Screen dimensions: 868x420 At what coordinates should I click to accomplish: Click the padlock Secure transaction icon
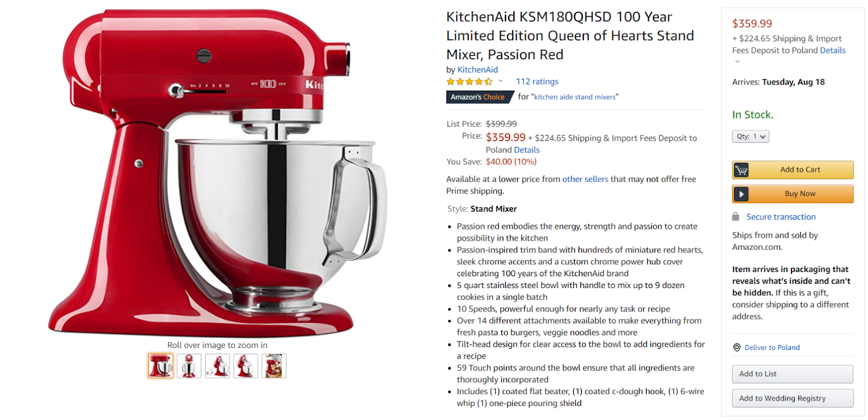tap(736, 217)
